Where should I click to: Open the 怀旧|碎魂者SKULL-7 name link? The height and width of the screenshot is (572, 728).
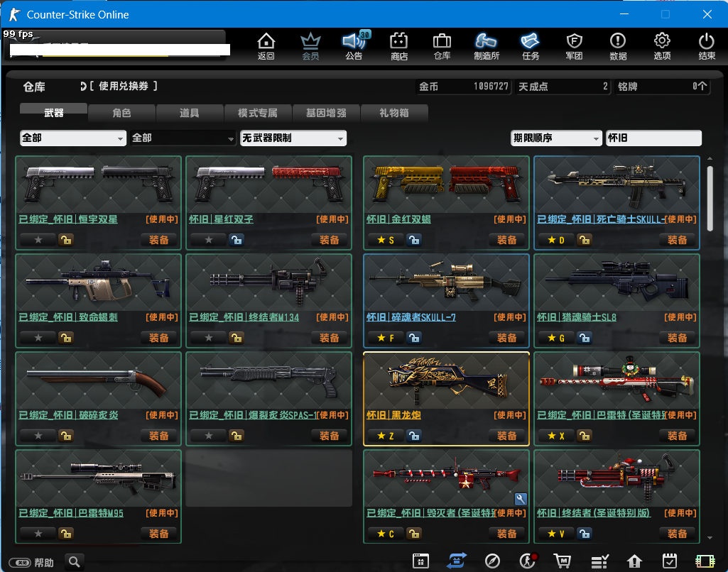click(411, 317)
